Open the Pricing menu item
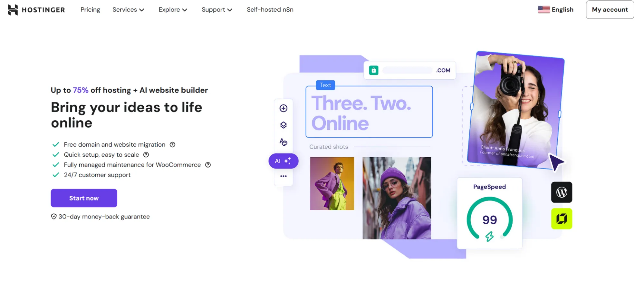 click(x=90, y=10)
